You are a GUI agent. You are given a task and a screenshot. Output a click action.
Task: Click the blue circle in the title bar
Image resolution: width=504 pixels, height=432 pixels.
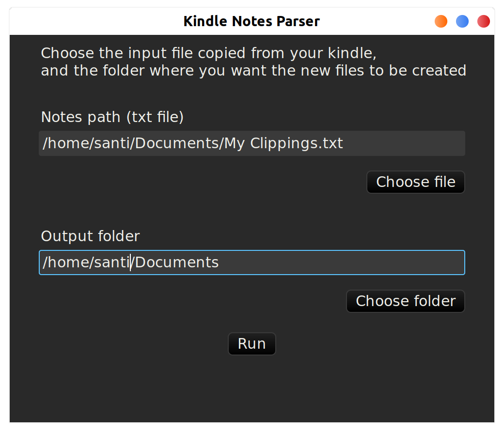coord(462,21)
